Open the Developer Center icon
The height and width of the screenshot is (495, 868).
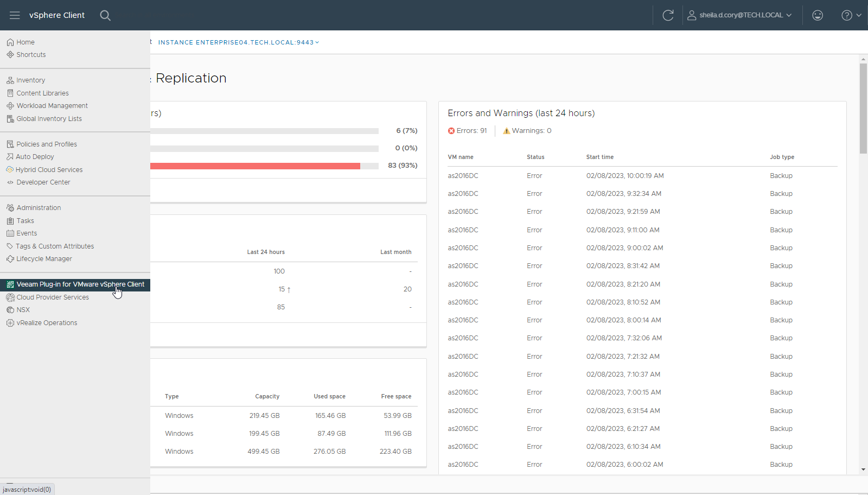pyautogui.click(x=10, y=182)
